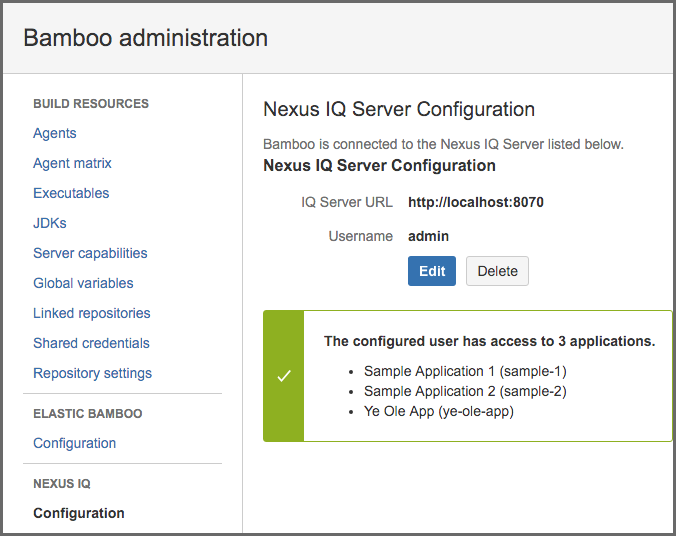Viewport: 676px width, 536px height.
Task: Click the ELASTIC BAMBOO section heading
Action: 88,414
